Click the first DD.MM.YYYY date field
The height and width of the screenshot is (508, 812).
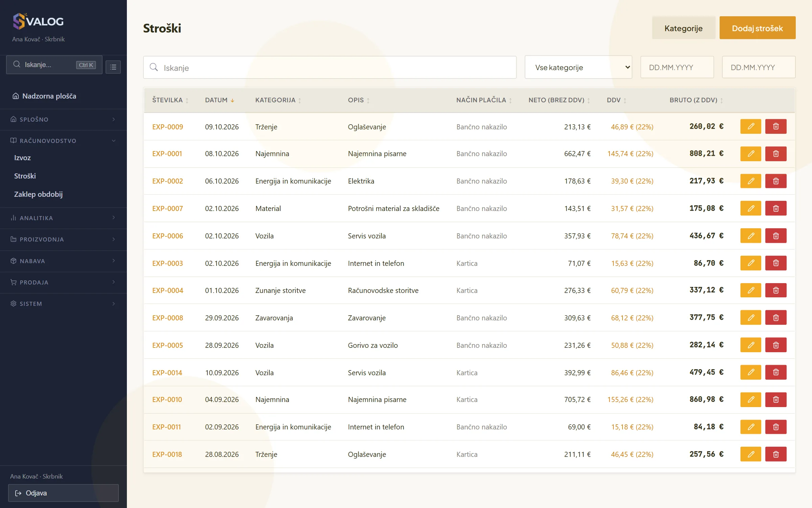(x=677, y=67)
